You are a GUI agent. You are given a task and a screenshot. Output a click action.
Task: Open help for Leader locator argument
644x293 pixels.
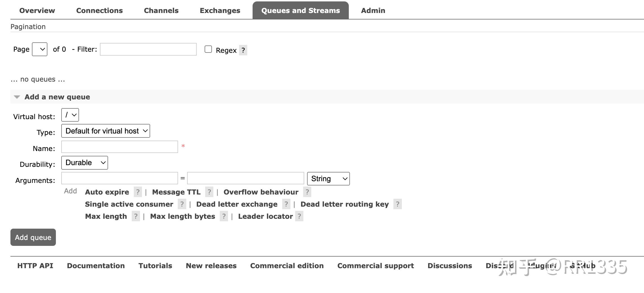click(299, 216)
